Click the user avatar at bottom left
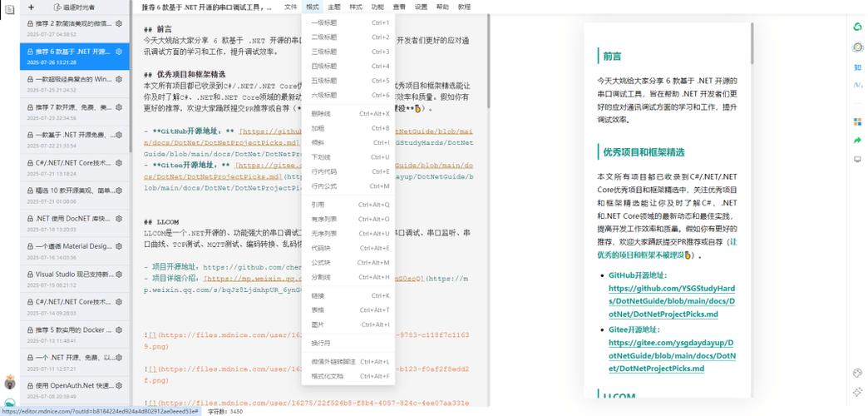Image resolution: width=868 pixels, height=416 pixels. (9, 382)
